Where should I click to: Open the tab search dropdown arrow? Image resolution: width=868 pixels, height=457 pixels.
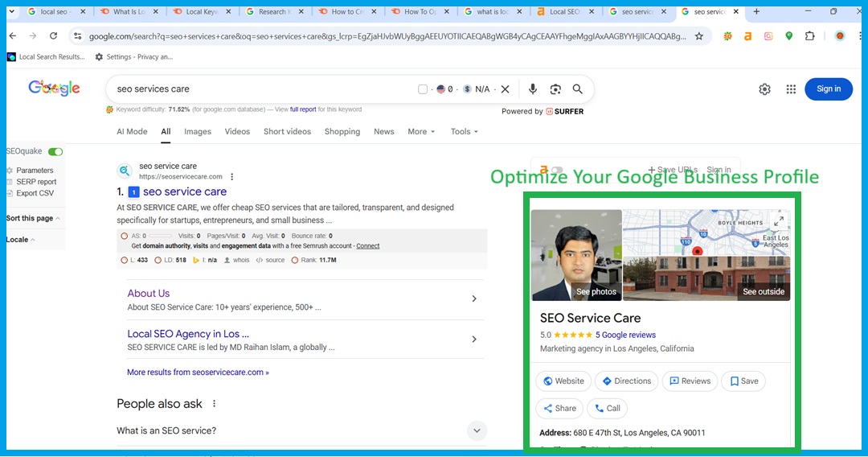(x=11, y=11)
